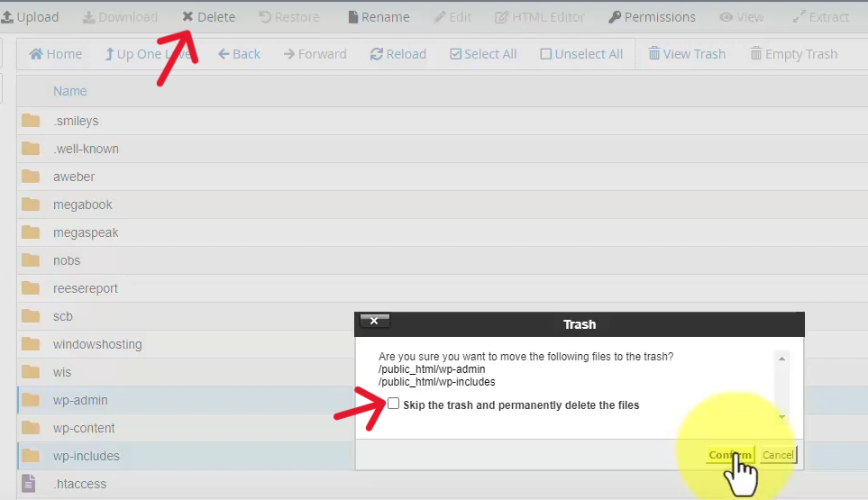Click the reesereport folder name
The width and height of the screenshot is (868, 500).
[x=86, y=288]
